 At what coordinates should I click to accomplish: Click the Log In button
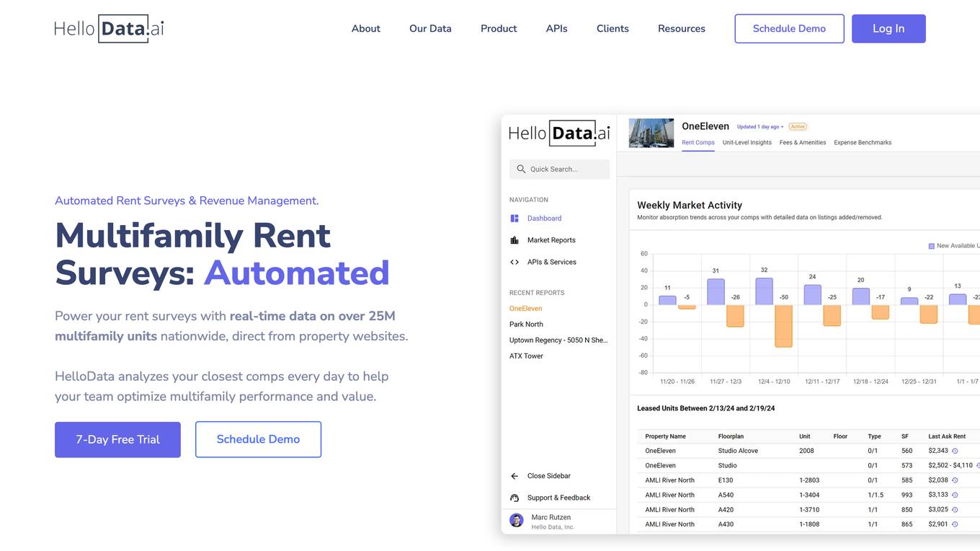[x=888, y=29]
